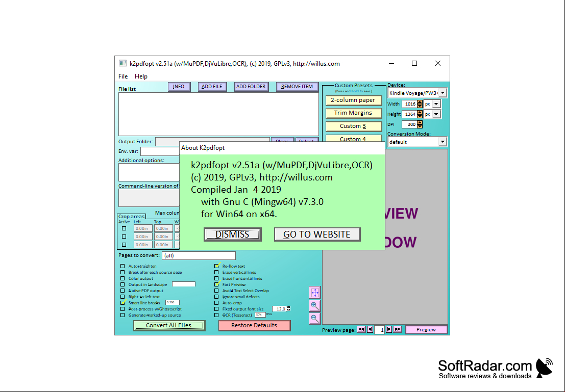Check Right-to-left text option
565x392 pixels.
(122, 297)
